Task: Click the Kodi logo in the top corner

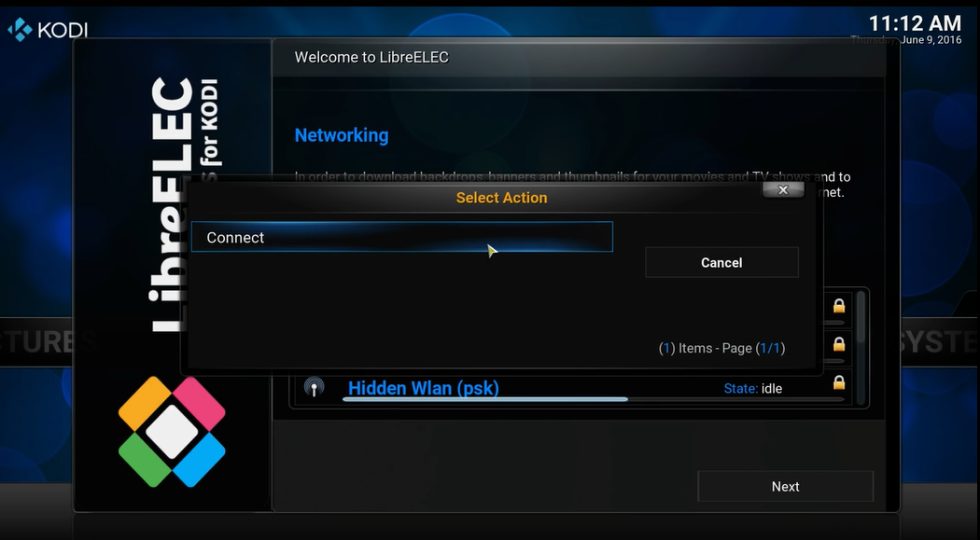Action: [48, 29]
